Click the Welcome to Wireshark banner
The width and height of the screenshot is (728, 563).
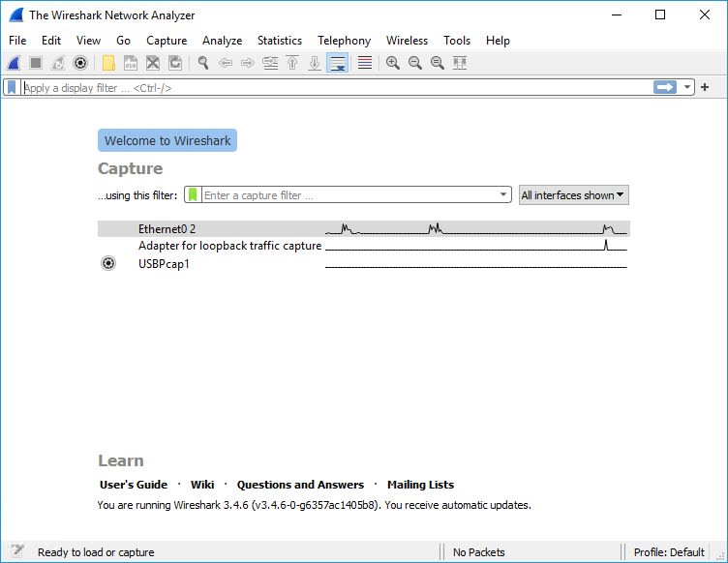point(167,140)
